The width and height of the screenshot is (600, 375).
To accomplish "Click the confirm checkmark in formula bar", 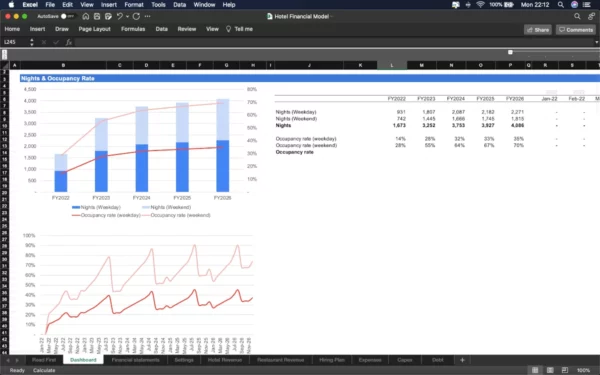I will 56,42.
